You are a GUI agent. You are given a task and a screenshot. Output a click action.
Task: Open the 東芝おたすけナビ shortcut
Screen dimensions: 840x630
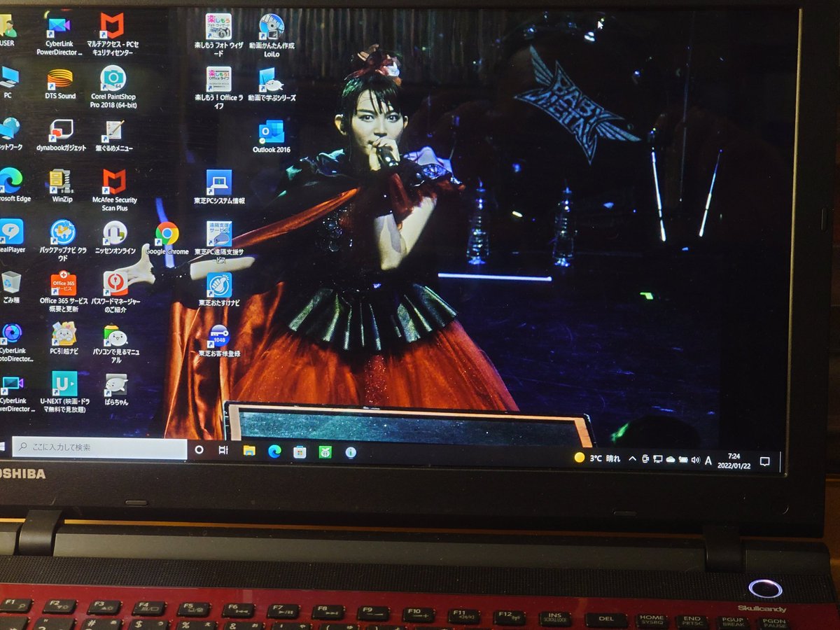(x=219, y=289)
